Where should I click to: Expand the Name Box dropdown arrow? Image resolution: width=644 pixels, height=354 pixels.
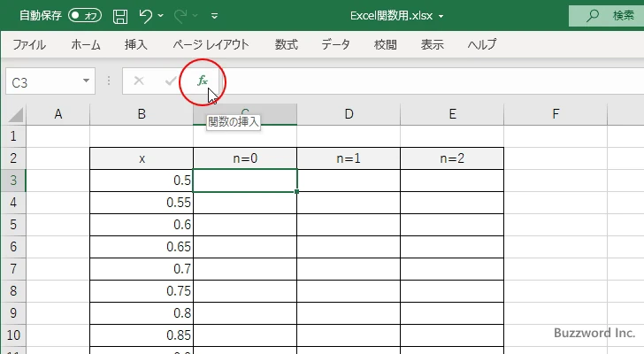(x=86, y=81)
